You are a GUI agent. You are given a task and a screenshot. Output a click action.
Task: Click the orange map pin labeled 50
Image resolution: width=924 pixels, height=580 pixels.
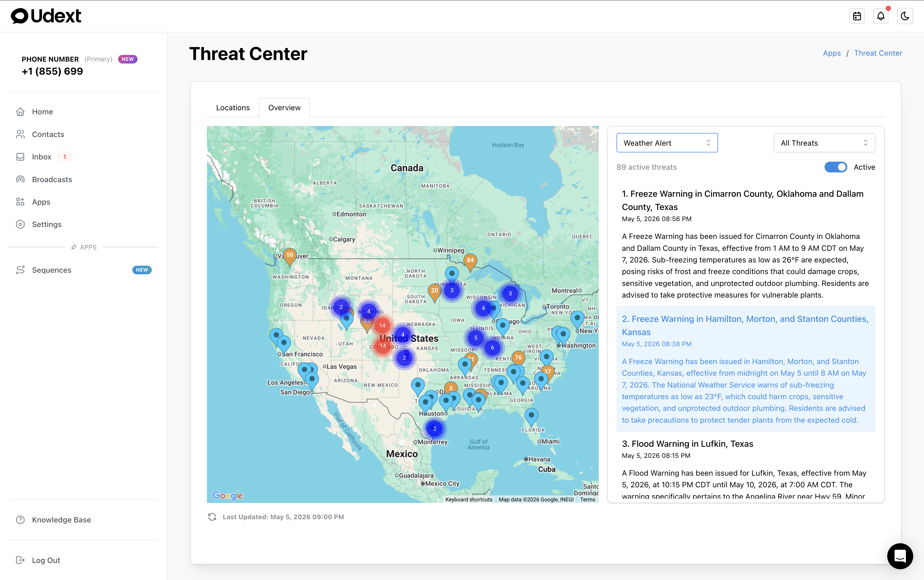tap(290, 257)
